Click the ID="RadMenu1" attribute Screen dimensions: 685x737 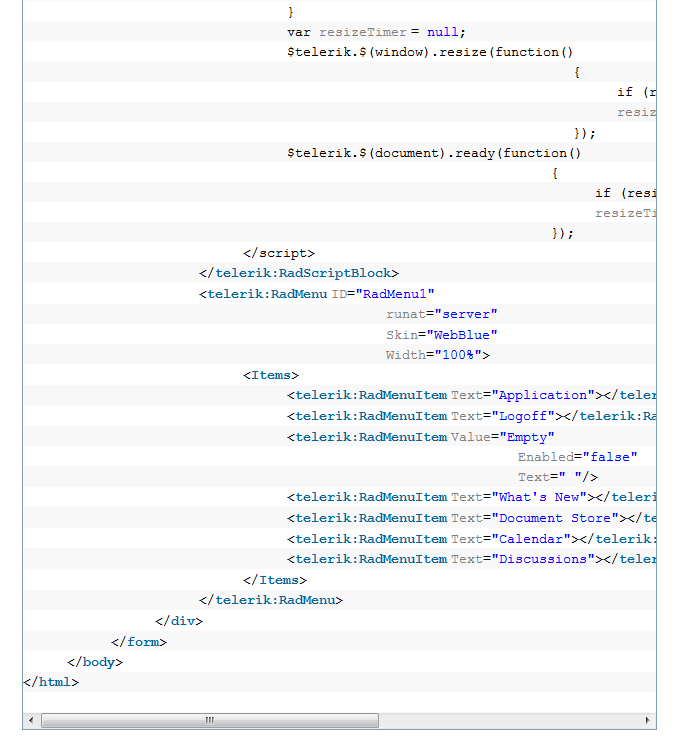point(383,294)
